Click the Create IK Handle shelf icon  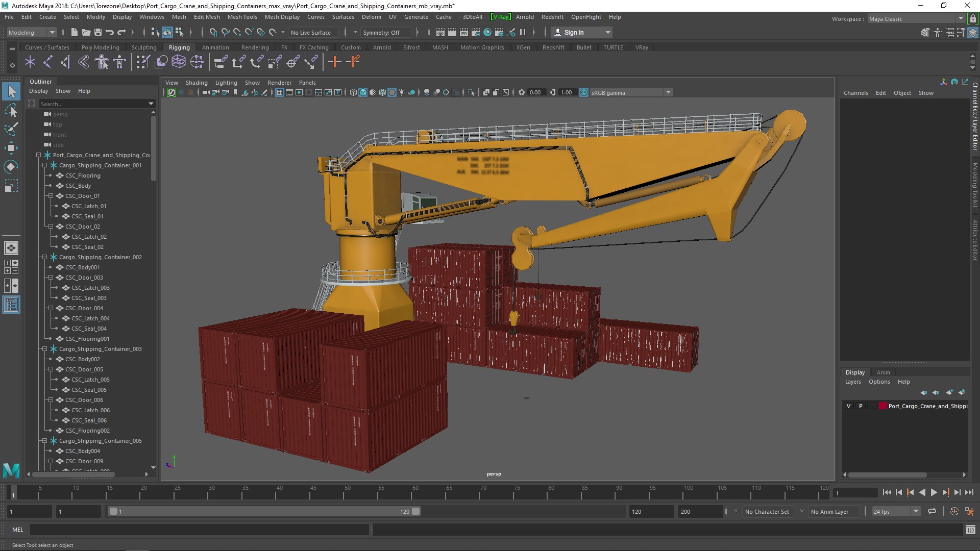(66, 62)
